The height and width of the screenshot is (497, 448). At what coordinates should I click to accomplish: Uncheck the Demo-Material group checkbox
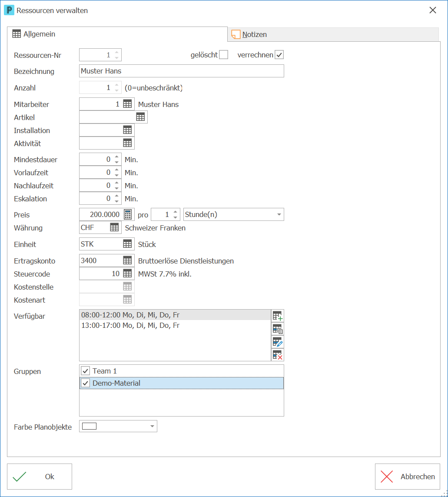(85, 383)
